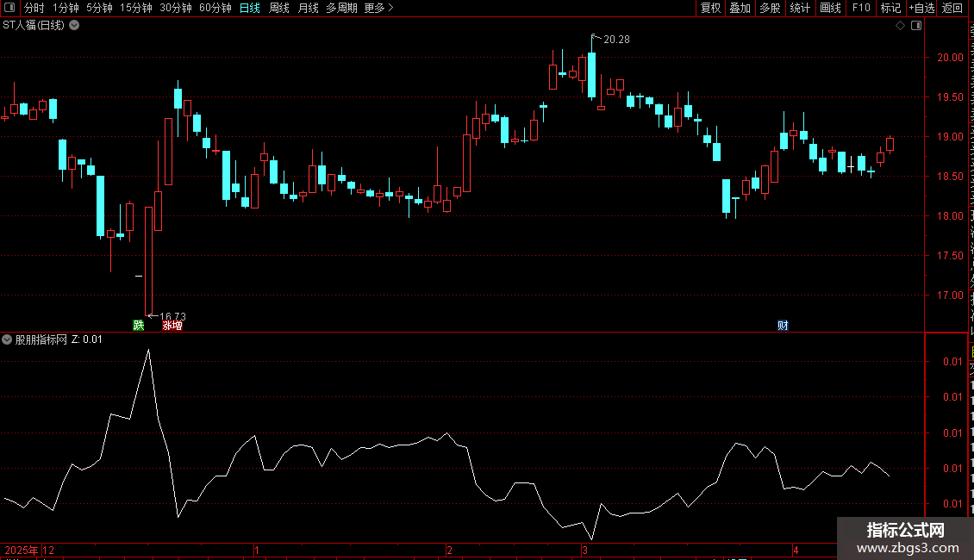
Task: Click the 统计 statistics button
Action: 800,8
